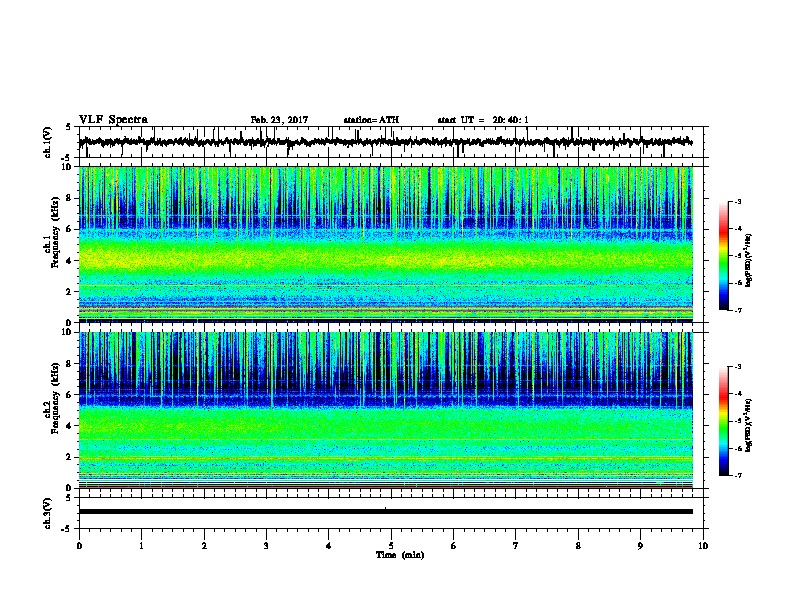Click the time axis tick label "7"
Screen dimensions: 792x612
pos(516,546)
